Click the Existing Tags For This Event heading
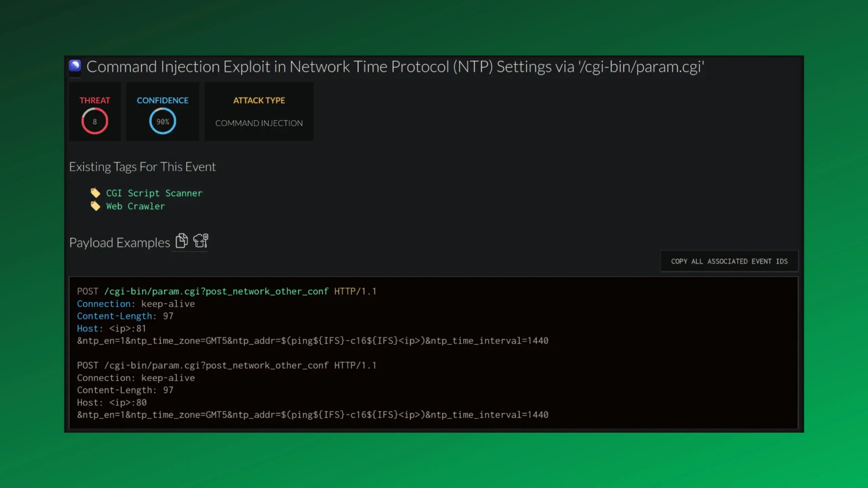This screenshot has width=868, height=488. tap(142, 167)
